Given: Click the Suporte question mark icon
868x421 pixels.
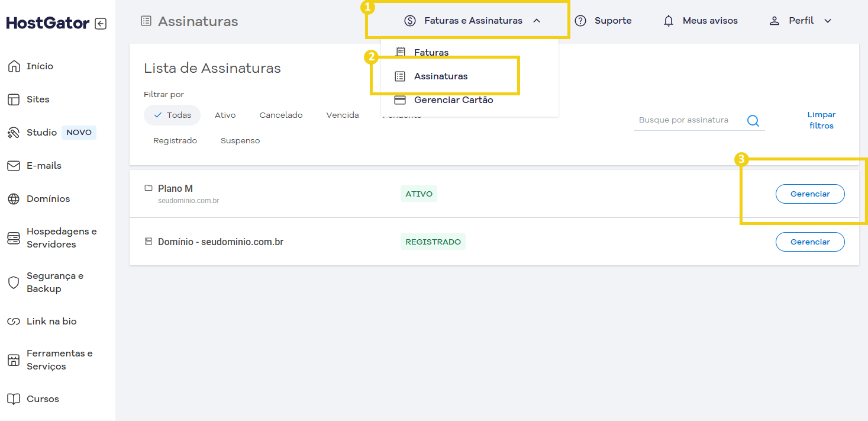Looking at the screenshot, I should coord(580,21).
